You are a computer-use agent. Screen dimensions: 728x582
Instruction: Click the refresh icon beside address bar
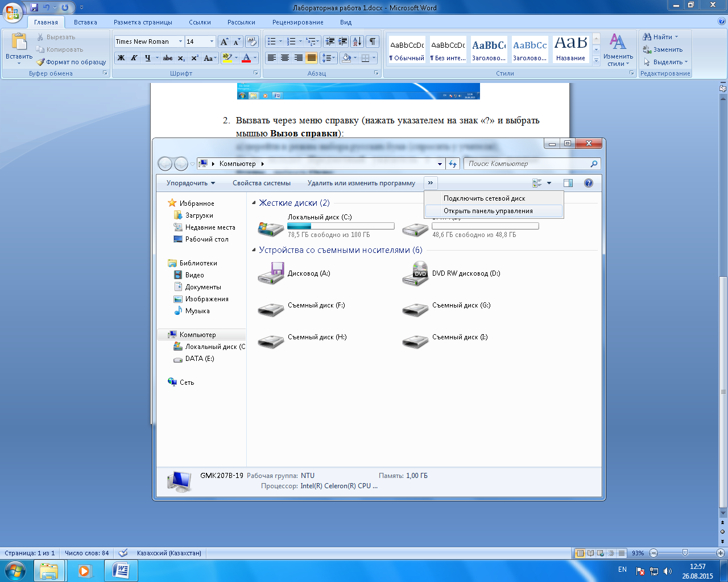pyautogui.click(x=453, y=164)
